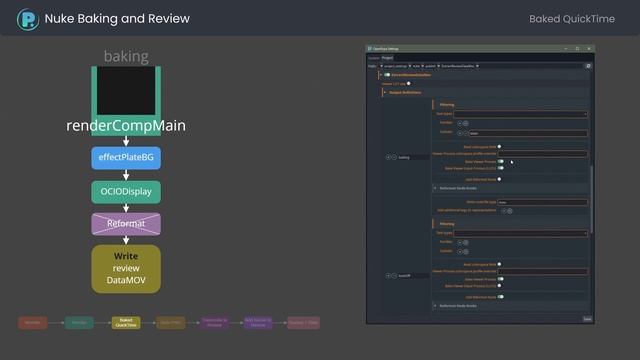This screenshot has height=360, width=640.
Task: Click Families plus button in the profile below baking
Action: 460,242
